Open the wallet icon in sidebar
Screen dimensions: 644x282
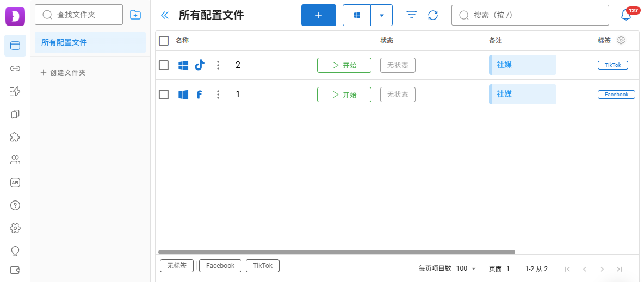click(x=15, y=270)
